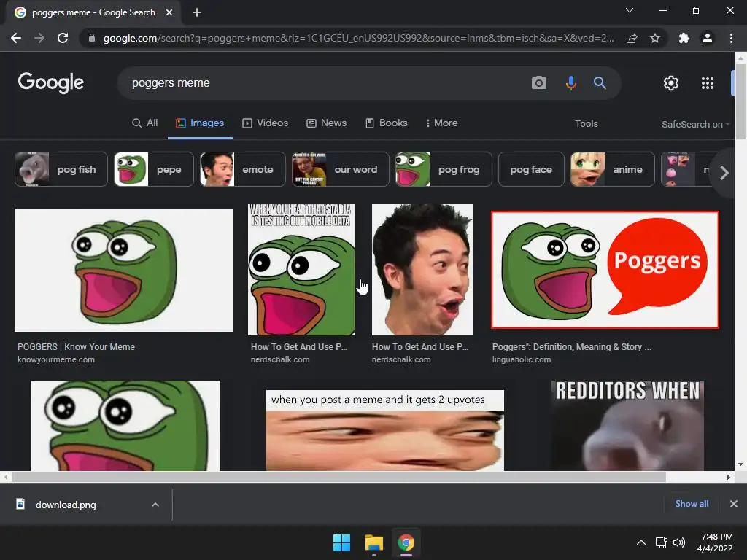
Task: Open Poggers Definition, Meaning & Story title
Action: (x=572, y=346)
